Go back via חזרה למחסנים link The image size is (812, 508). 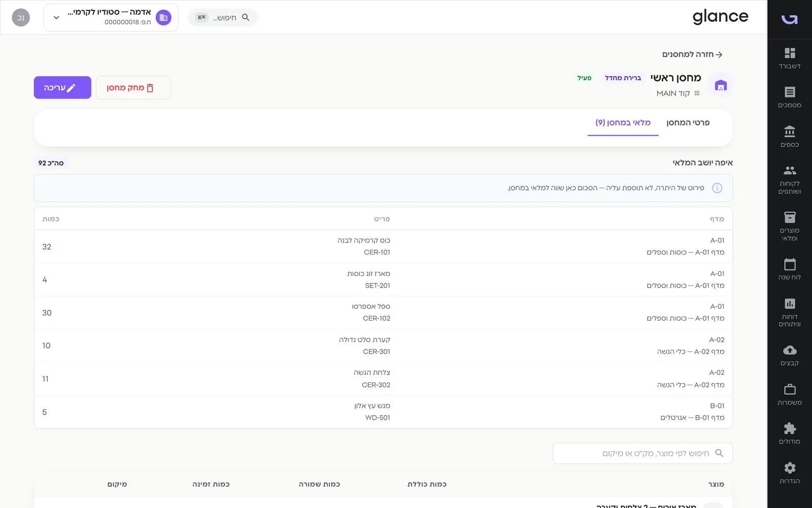692,54
